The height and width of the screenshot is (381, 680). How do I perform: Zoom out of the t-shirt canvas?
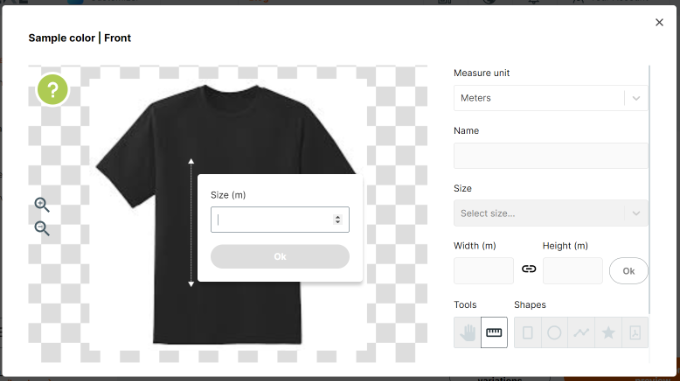click(x=42, y=228)
